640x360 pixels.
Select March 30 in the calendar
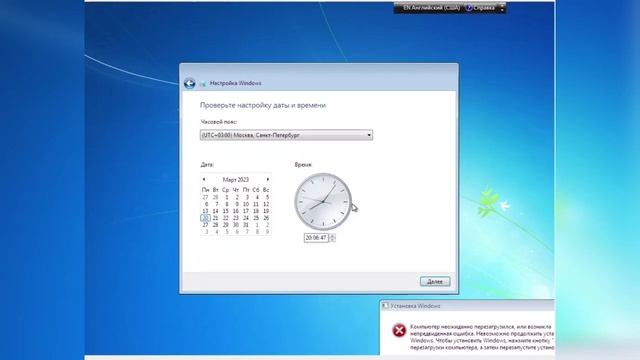click(x=236, y=225)
